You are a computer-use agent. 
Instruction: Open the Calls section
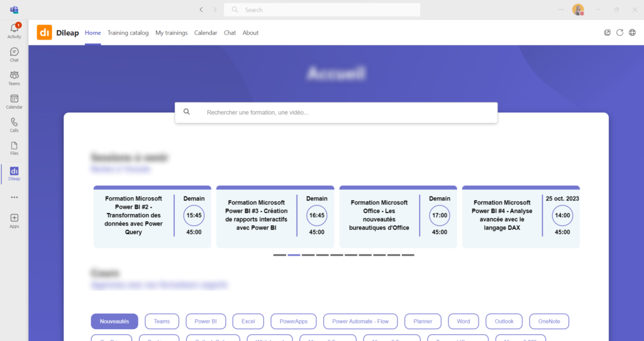pos(14,125)
